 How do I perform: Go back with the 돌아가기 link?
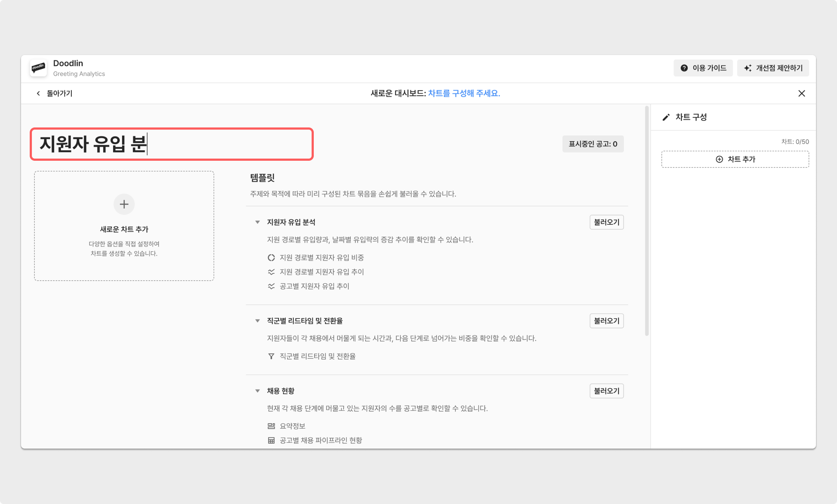point(54,93)
